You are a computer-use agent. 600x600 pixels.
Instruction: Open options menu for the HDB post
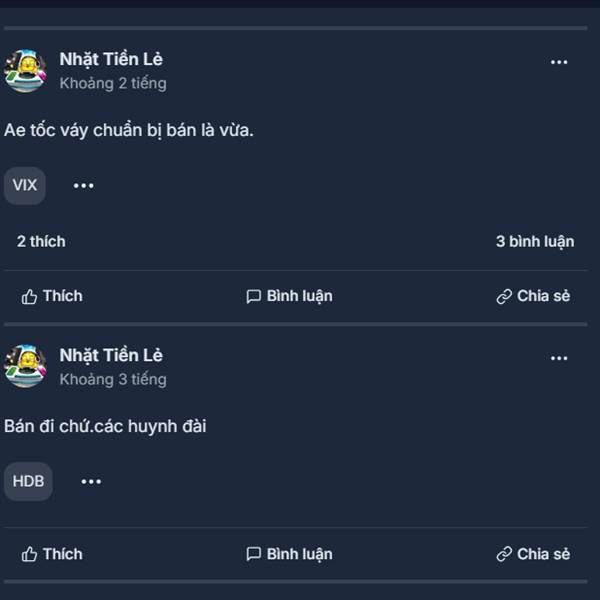559,358
